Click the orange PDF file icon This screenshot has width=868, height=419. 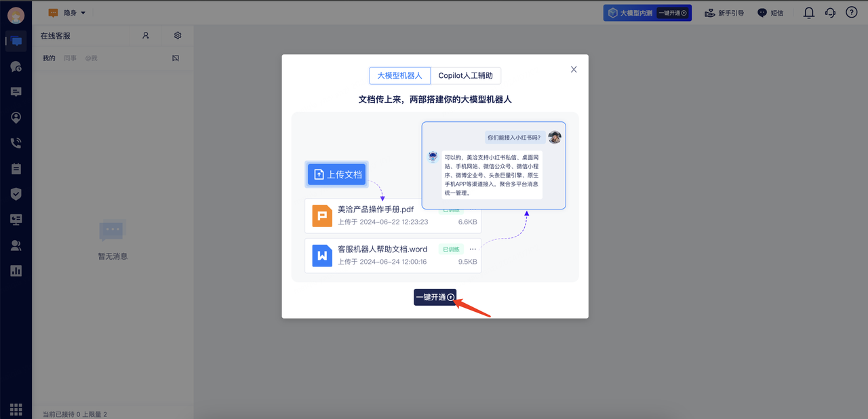[322, 216]
